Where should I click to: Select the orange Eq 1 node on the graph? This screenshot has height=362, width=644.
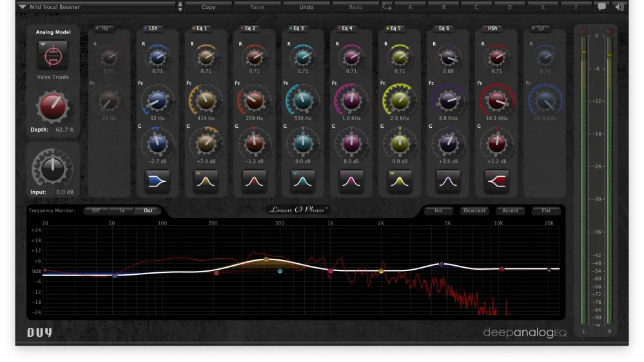click(x=266, y=259)
